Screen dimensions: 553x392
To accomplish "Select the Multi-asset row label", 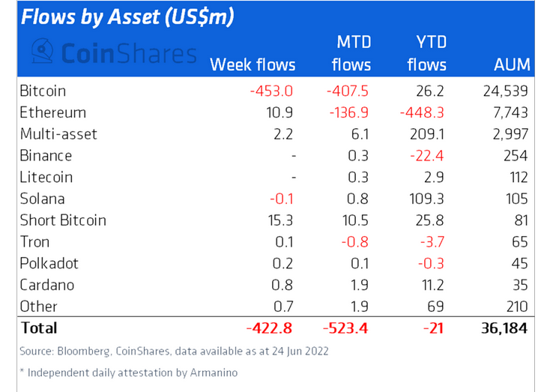I will [59, 134].
